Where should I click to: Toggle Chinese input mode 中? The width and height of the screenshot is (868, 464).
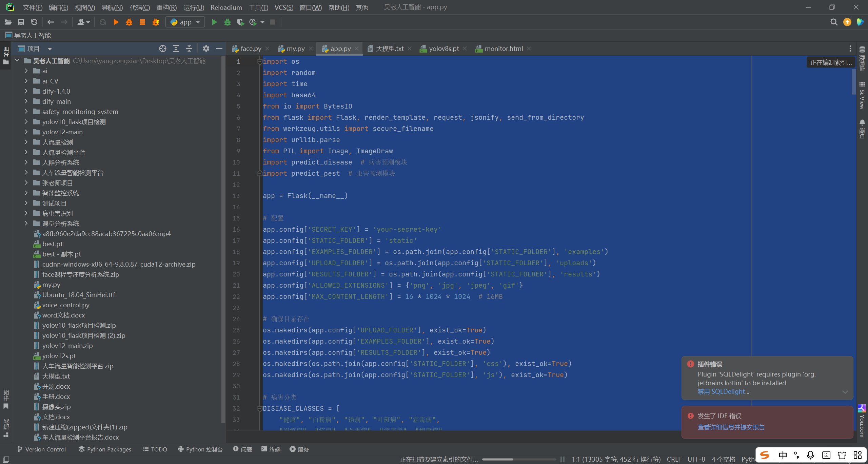(783, 455)
